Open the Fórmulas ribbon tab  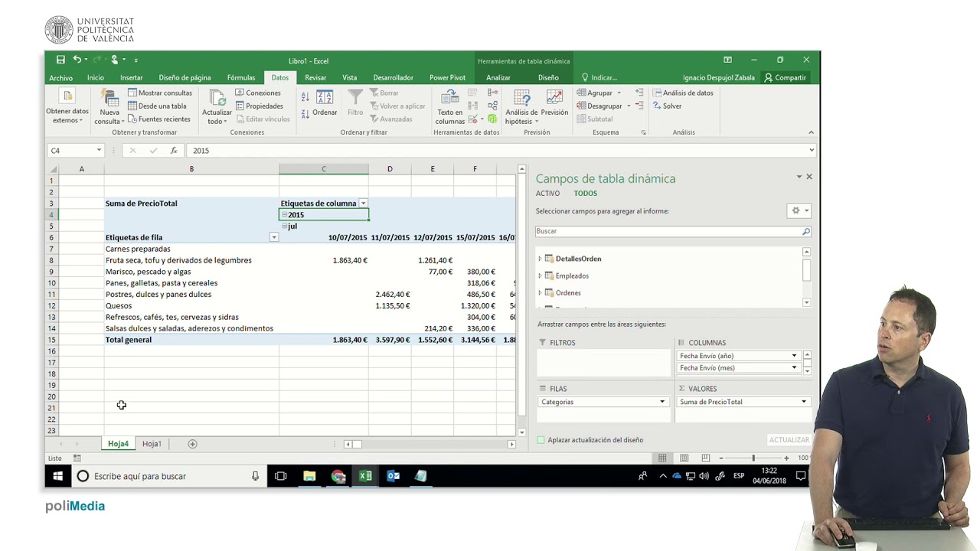241,77
